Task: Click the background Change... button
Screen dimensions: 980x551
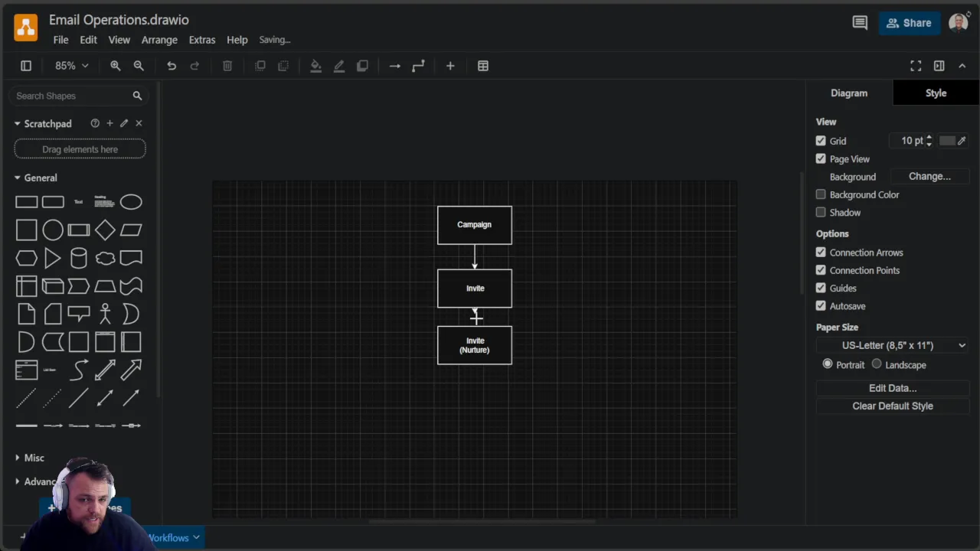Action: 929,176
